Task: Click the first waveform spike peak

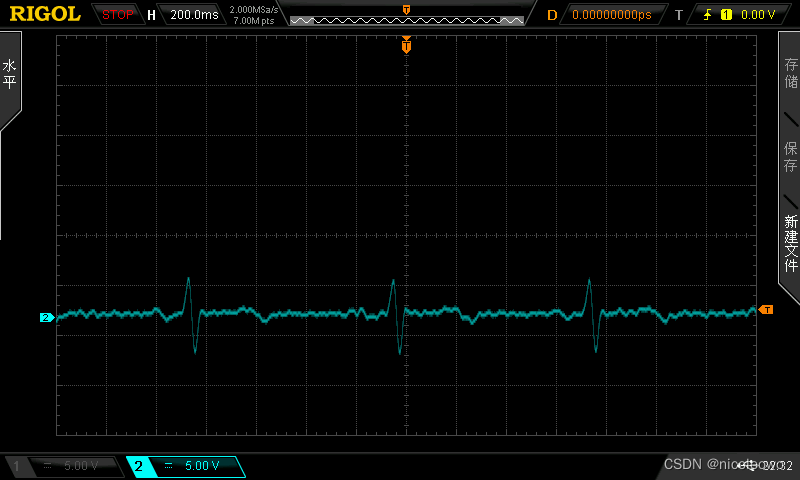Action: pyautogui.click(x=189, y=279)
